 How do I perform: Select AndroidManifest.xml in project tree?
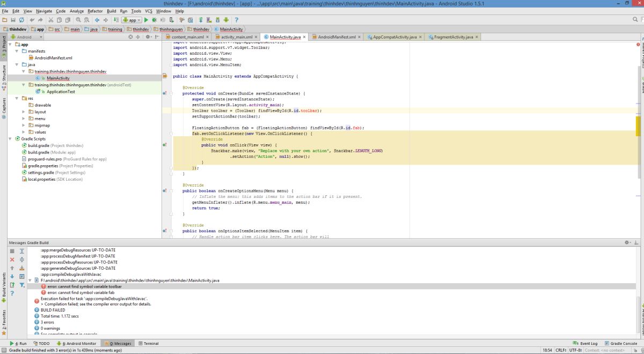click(53, 58)
